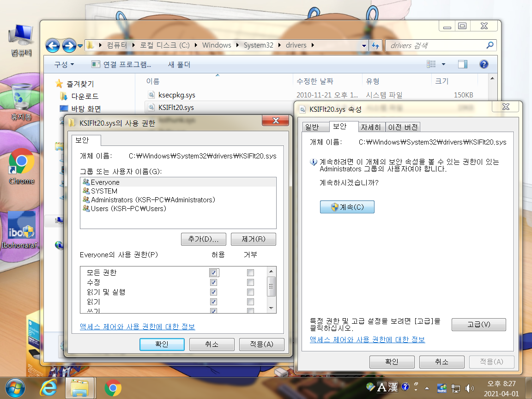This screenshot has height=399, width=532.
Task: Toggle deny checkbox for 수정
Action: pyautogui.click(x=250, y=282)
